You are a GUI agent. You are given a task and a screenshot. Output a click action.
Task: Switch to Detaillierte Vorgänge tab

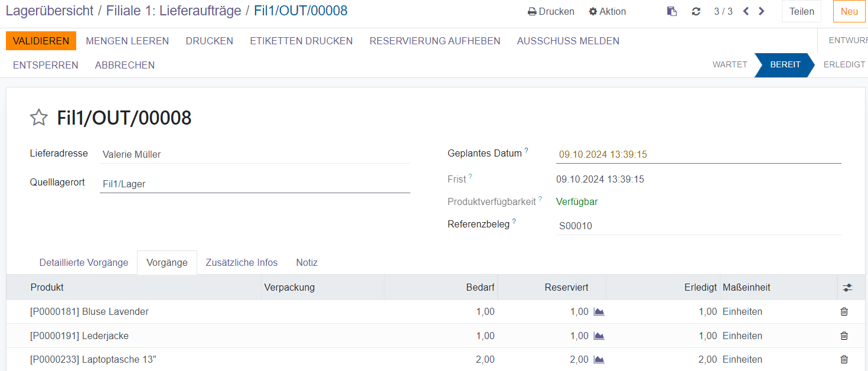click(x=84, y=263)
